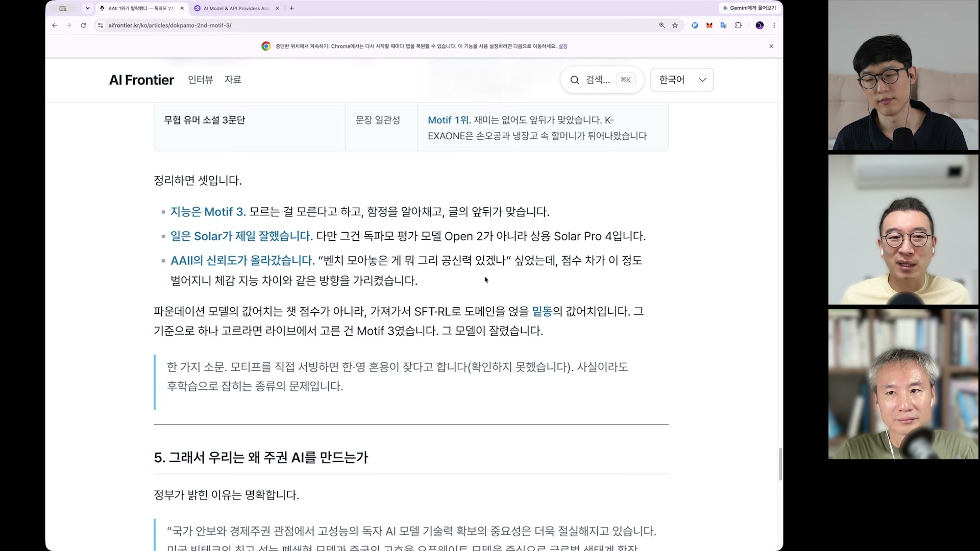Open the 자료 menu item
This screenshot has height=551, width=980.
[233, 80]
